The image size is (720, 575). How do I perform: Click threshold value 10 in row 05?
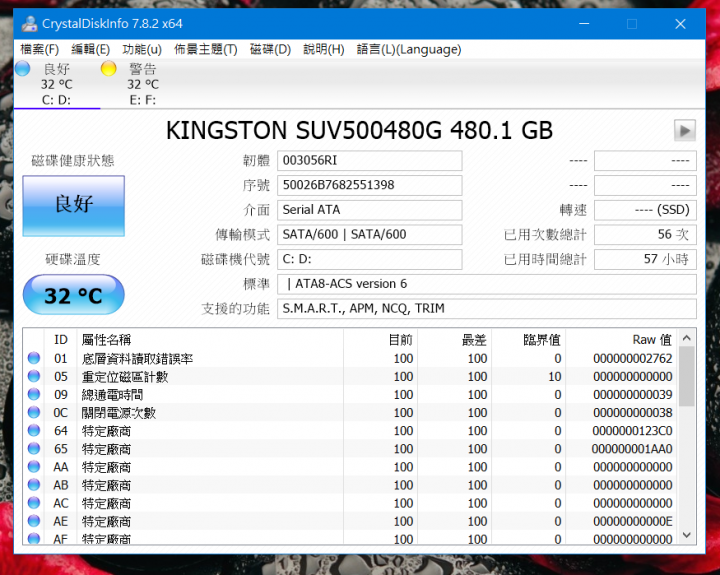pos(555,377)
